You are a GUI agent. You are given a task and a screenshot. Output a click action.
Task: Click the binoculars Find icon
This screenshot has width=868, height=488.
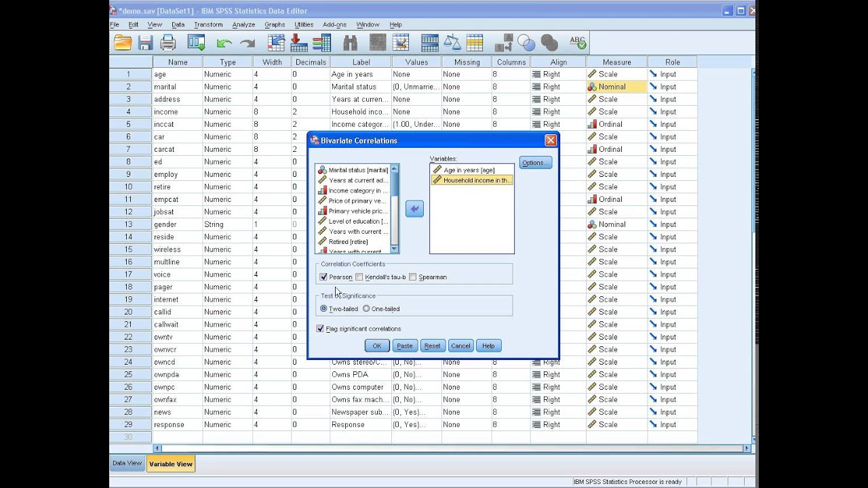click(x=350, y=43)
